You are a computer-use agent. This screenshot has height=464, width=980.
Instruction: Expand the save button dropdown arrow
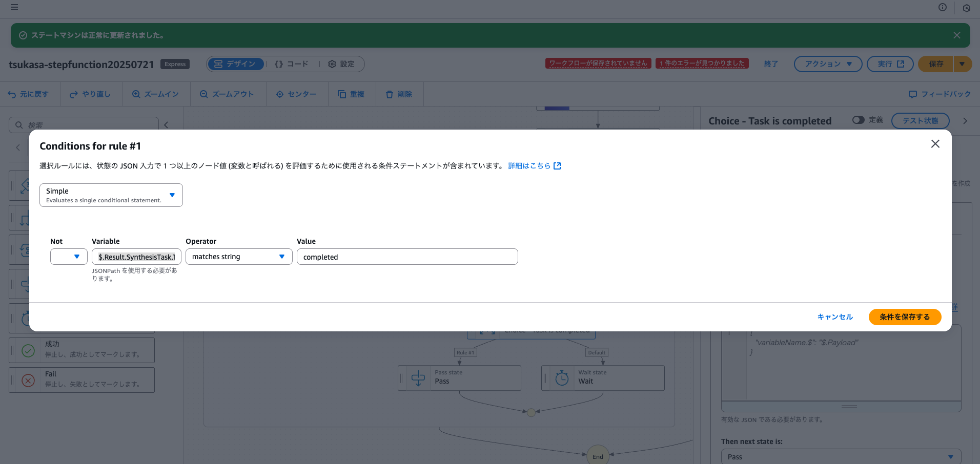pos(962,64)
